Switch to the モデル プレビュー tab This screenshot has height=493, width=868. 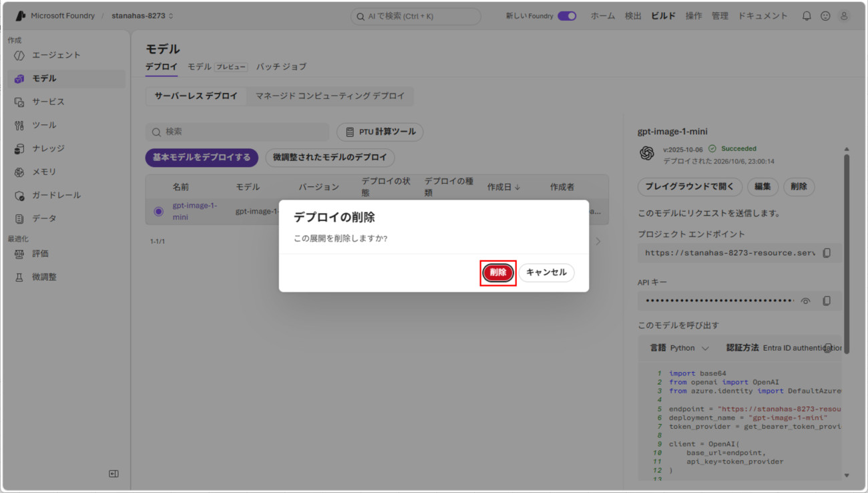217,67
